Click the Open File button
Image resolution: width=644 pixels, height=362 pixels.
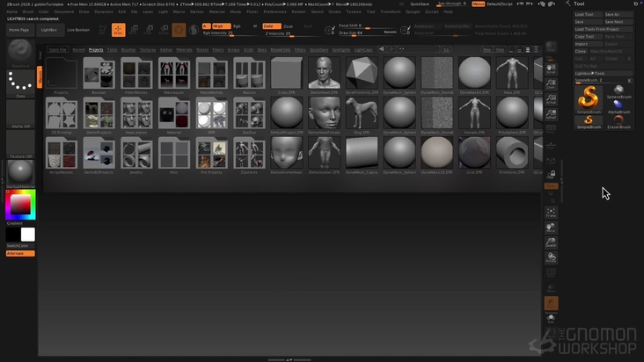pyautogui.click(x=57, y=50)
